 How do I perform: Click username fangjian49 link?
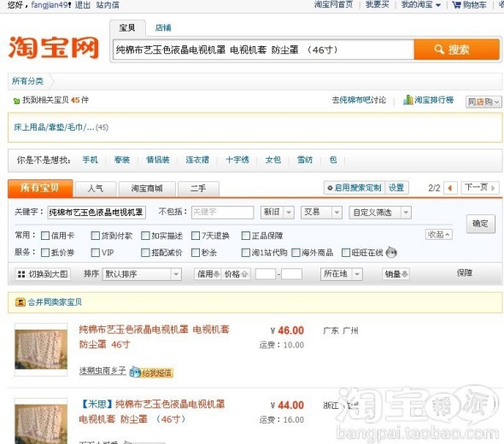click(x=50, y=5)
